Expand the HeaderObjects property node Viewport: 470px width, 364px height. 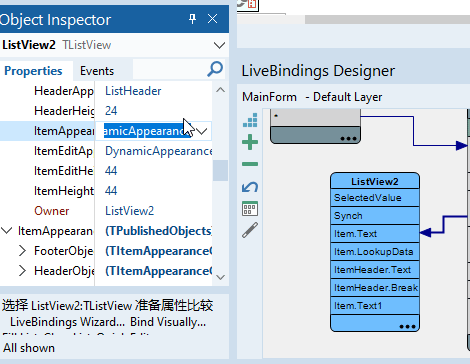pyautogui.click(x=22, y=271)
